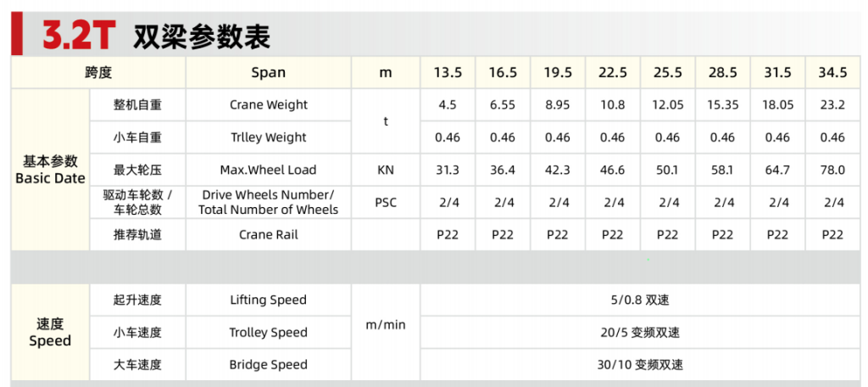Screen dimensions: 868x387
Task: Click the Crane Rail label
Action: point(269,234)
